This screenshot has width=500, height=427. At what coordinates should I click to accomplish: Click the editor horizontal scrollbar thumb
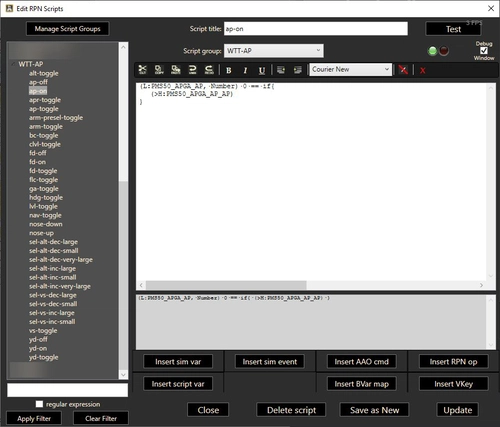click(x=226, y=285)
